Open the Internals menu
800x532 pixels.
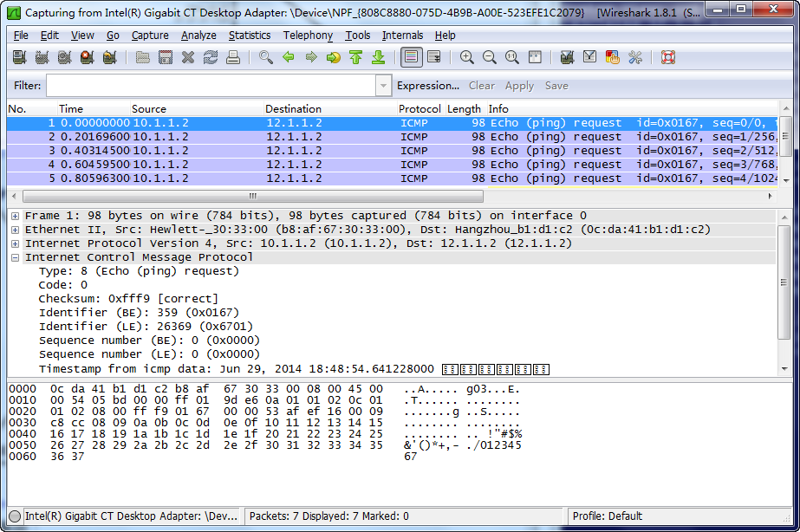click(x=402, y=36)
